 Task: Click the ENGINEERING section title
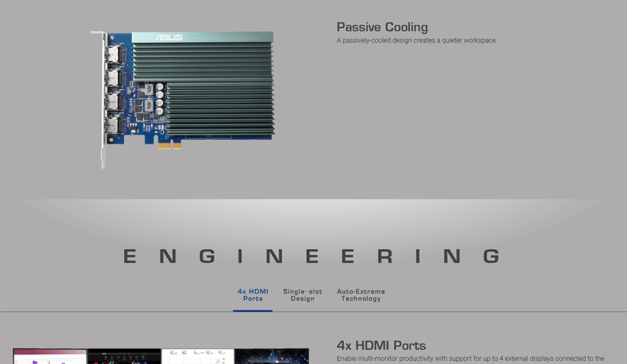[x=312, y=257]
